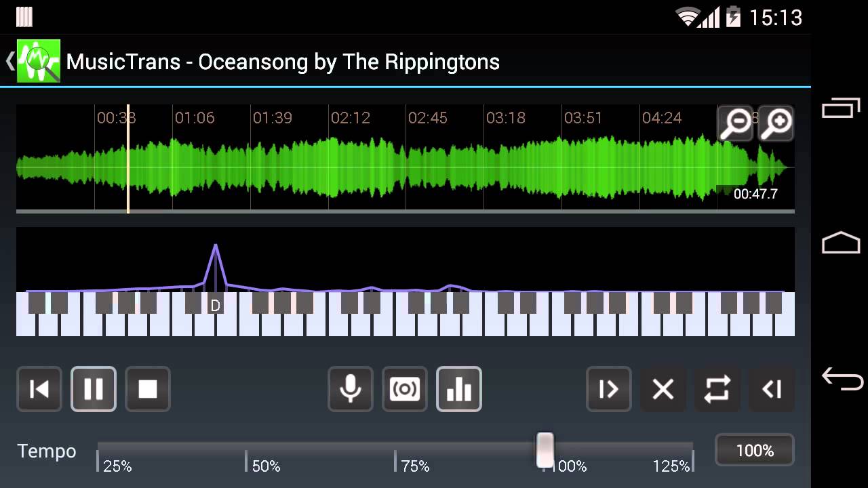Stop playback with the stop button
This screenshot has width=868, height=488.
pos(148,389)
